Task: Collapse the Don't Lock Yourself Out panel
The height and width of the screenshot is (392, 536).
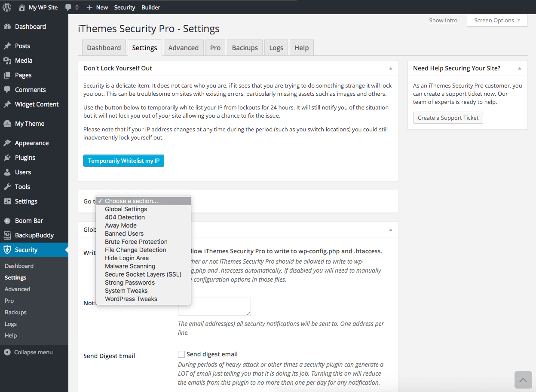Action: coord(391,68)
